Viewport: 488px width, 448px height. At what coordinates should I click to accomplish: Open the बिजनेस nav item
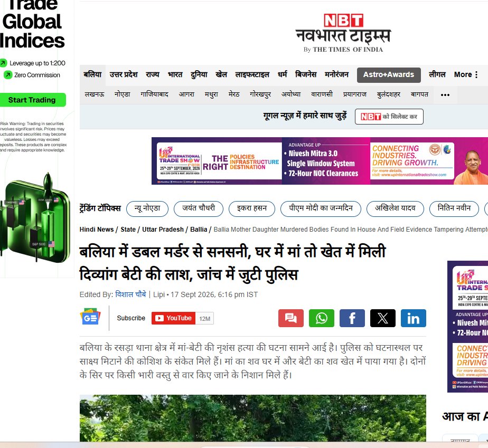pyautogui.click(x=306, y=74)
